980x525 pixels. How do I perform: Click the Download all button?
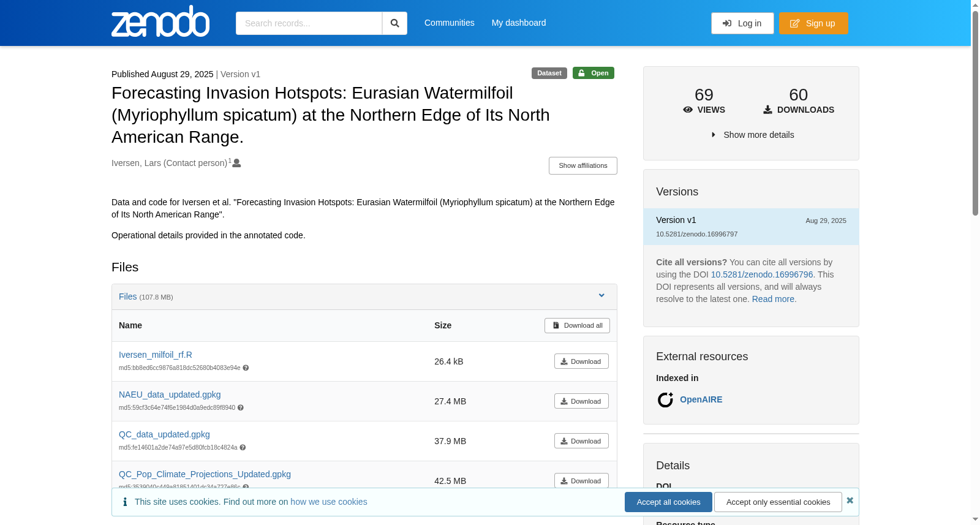pos(577,325)
